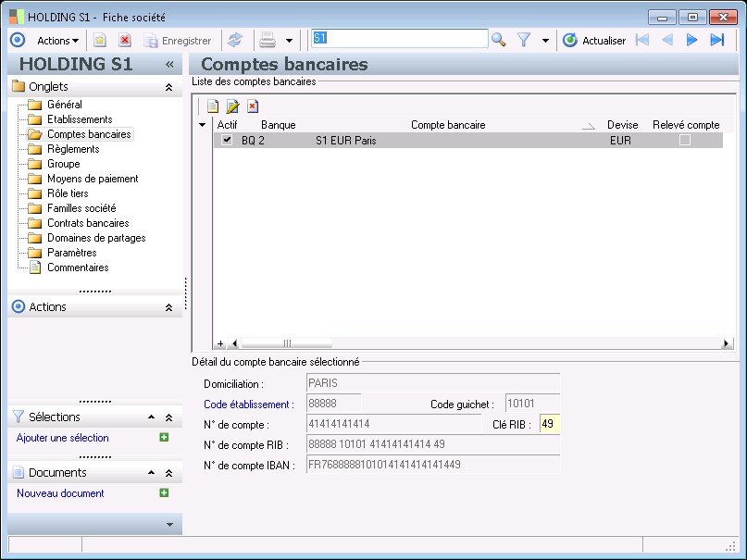747x560 pixels.
Task: Collapse the HOLDING S1 side panel
Action: pos(169,64)
